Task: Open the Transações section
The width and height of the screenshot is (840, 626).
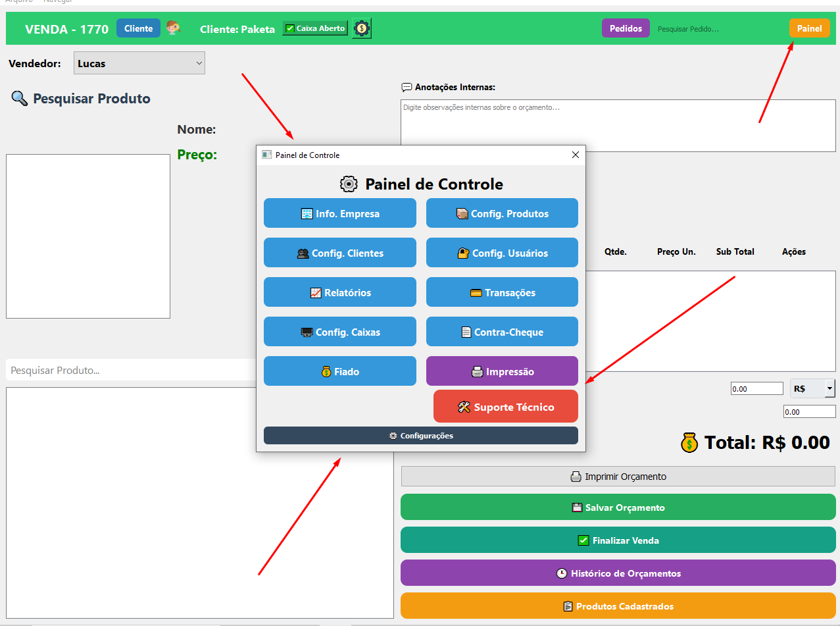Action: [502, 292]
